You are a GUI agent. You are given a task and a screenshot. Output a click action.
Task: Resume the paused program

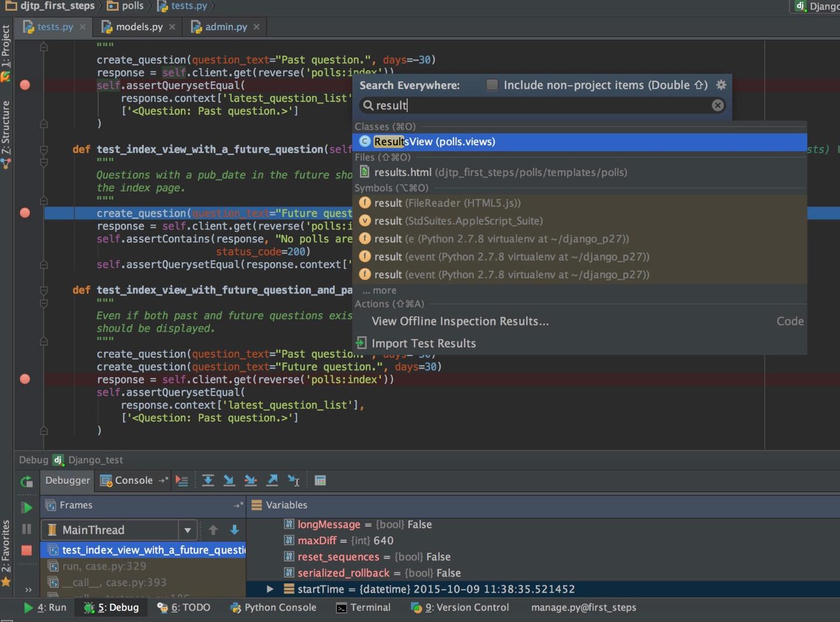pos(26,507)
